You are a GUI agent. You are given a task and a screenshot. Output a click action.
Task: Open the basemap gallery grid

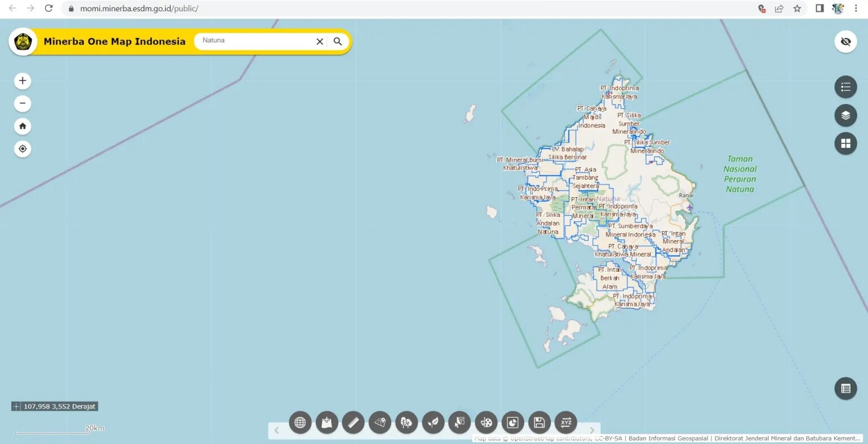845,143
